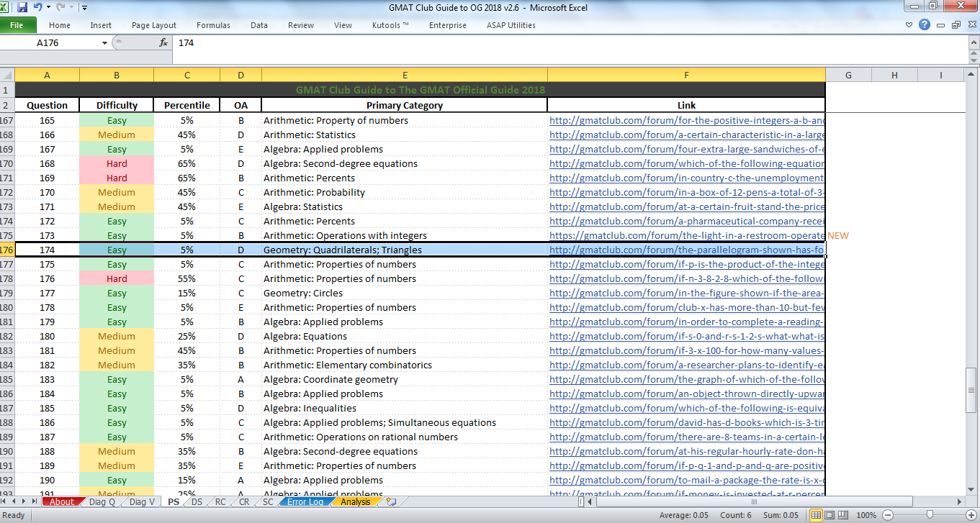Switch to the CR sheet

coord(244,501)
